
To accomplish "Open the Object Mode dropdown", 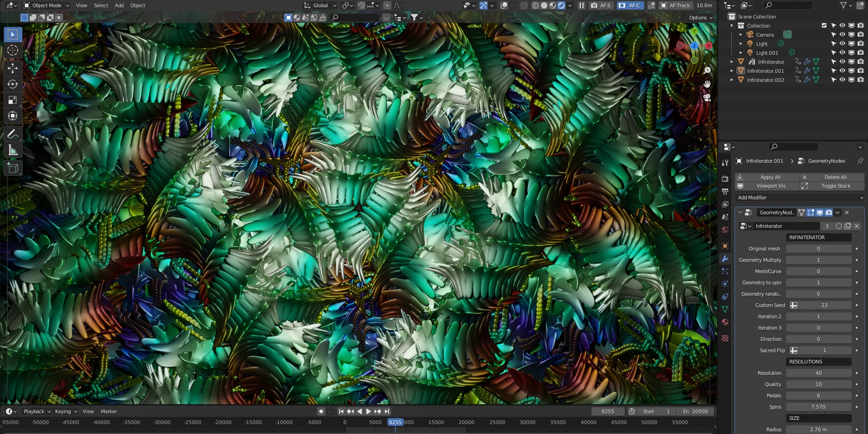I will [x=46, y=5].
